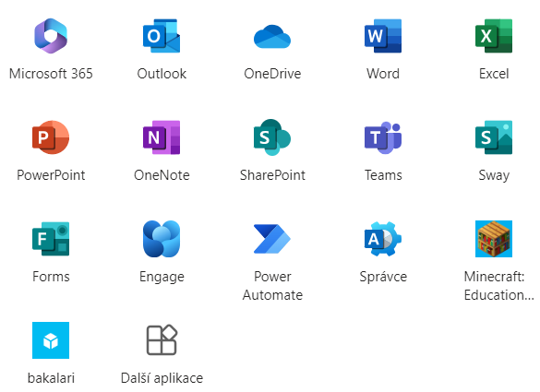Select the Excel label text
540x392 pixels.
pos(494,74)
